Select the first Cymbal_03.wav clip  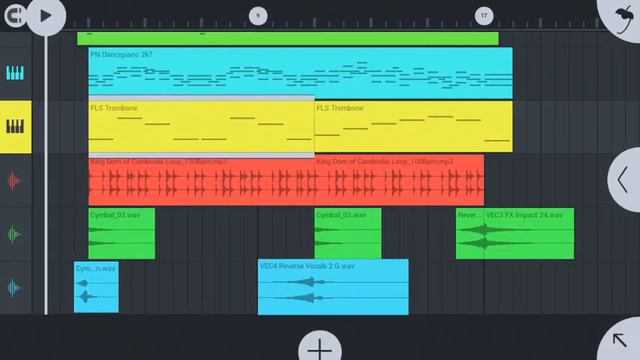click(122, 233)
